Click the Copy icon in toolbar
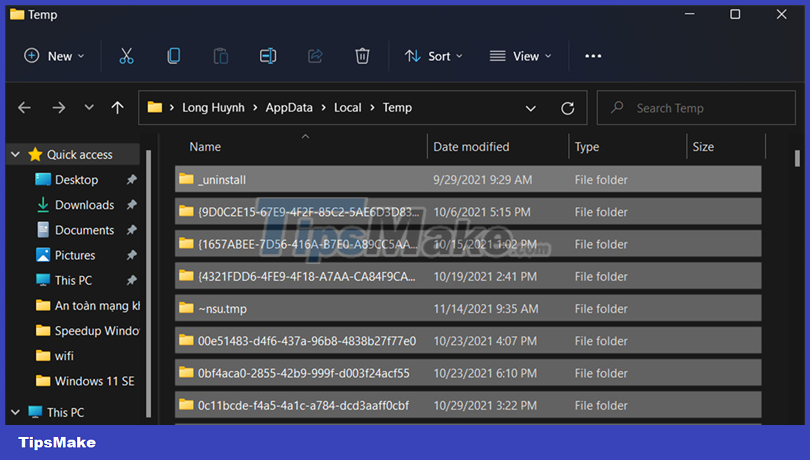The image size is (810, 460). tap(174, 56)
